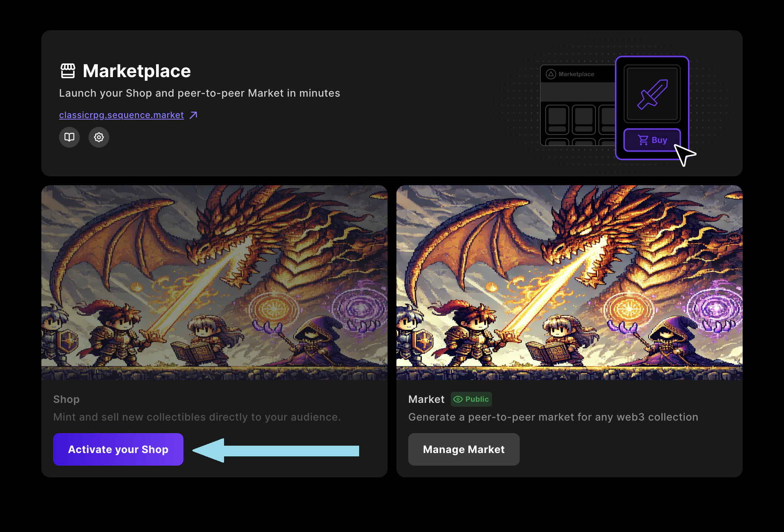Select the Shop card dragon banner image
This screenshot has height=532, width=784.
tap(214, 282)
